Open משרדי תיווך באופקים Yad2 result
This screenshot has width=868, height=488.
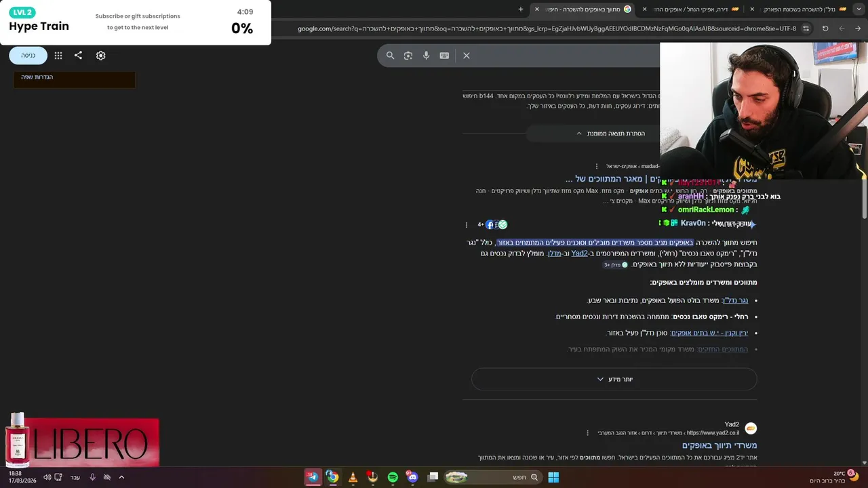click(x=719, y=445)
